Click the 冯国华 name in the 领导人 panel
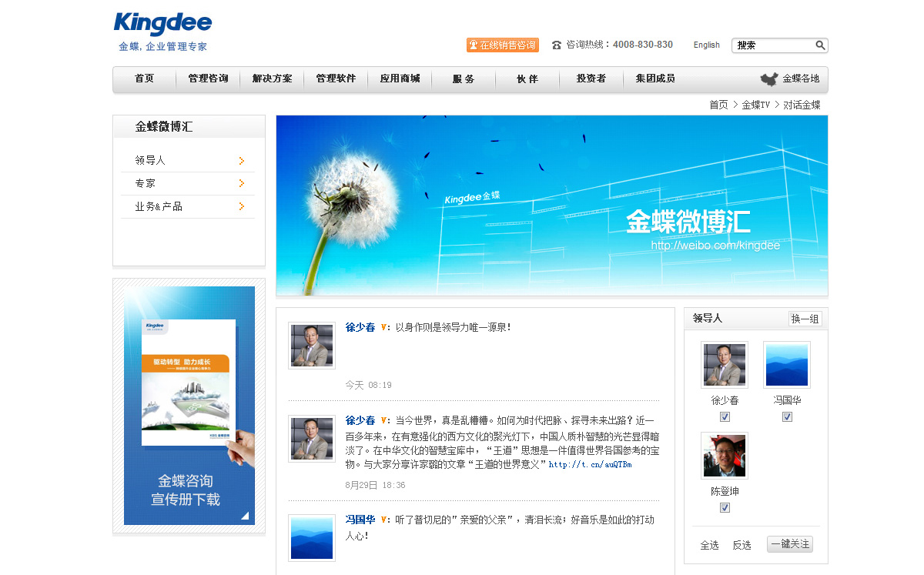This screenshot has height=575, width=924. pyautogui.click(x=787, y=400)
